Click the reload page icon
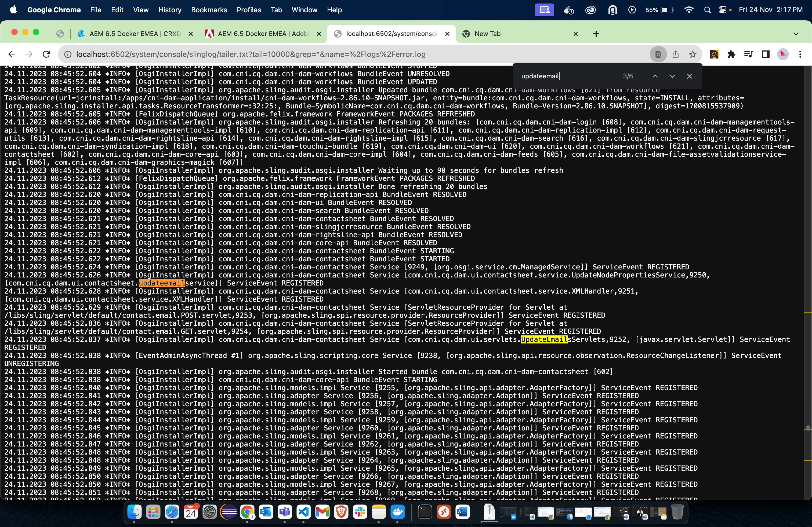The image size is (812, 527). [x=46, y=54]
